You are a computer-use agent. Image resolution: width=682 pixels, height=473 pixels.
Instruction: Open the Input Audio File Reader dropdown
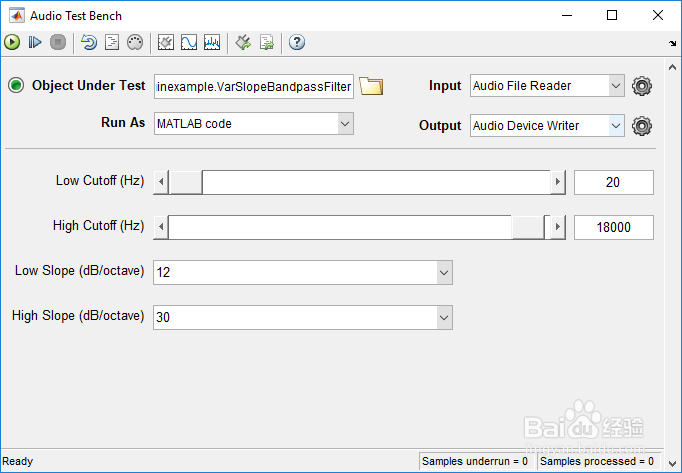[x=615, y=86]
